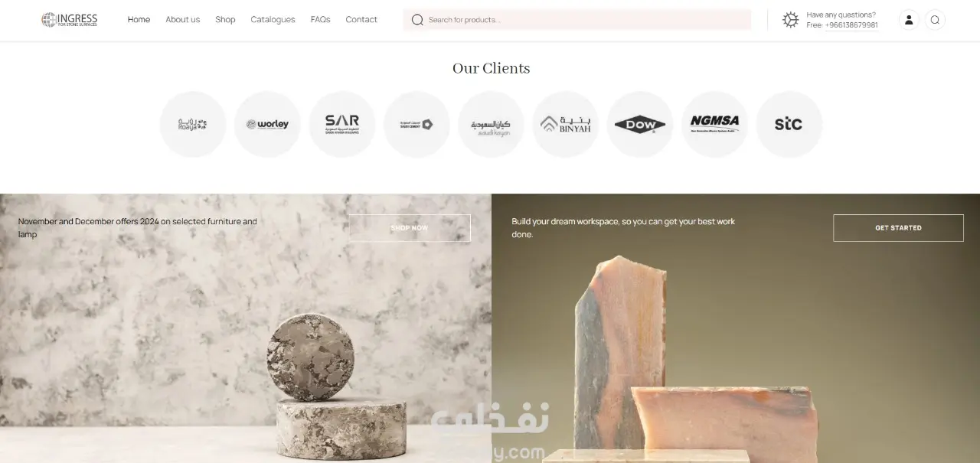Click the Get Started button
The width and height of the screenshot is (980, 463).
click(898, 228)
